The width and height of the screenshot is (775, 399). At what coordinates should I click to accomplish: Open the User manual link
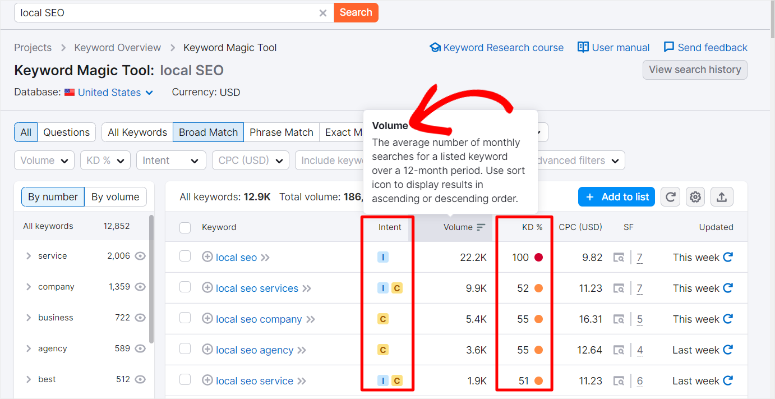coord(613,47)
